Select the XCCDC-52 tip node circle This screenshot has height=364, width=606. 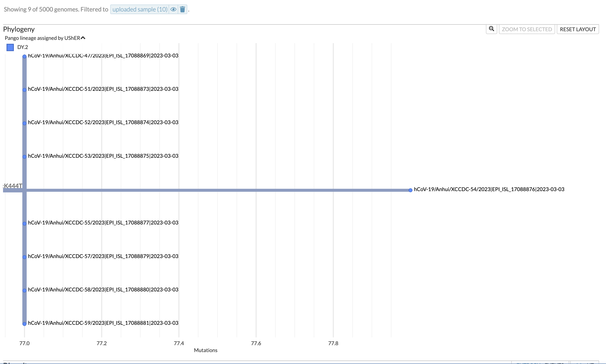[x=24, y=123]
